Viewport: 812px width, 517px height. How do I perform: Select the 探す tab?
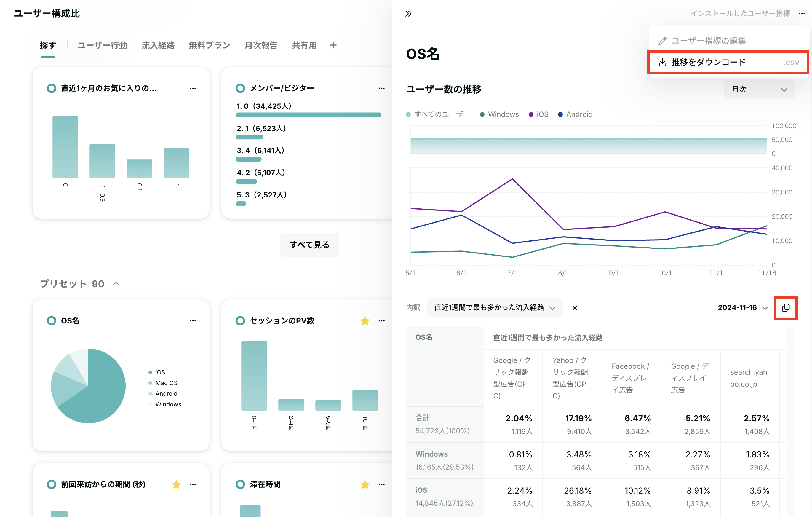[48, 45]
